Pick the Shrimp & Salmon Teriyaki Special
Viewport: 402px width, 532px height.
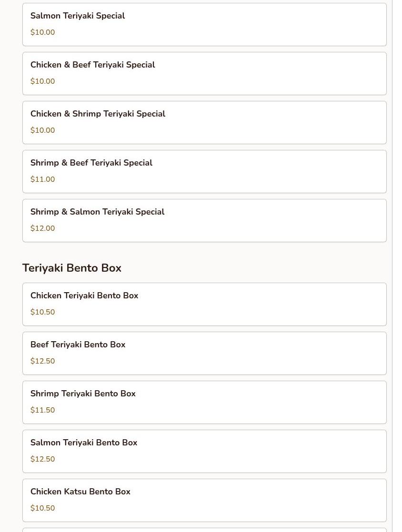(204, 220)
